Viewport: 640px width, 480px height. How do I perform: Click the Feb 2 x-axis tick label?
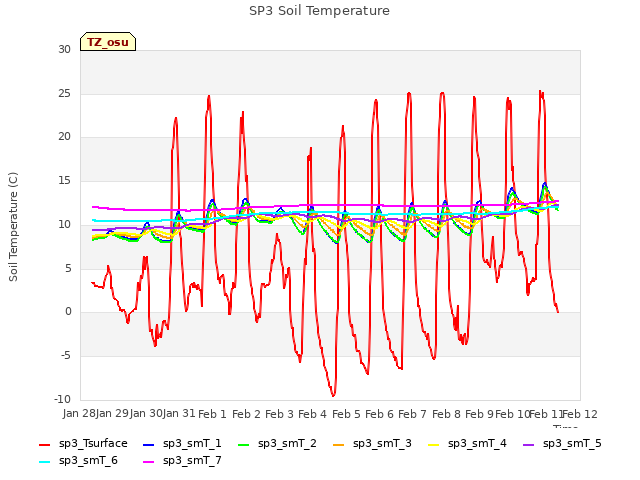[x=246, y=414]
